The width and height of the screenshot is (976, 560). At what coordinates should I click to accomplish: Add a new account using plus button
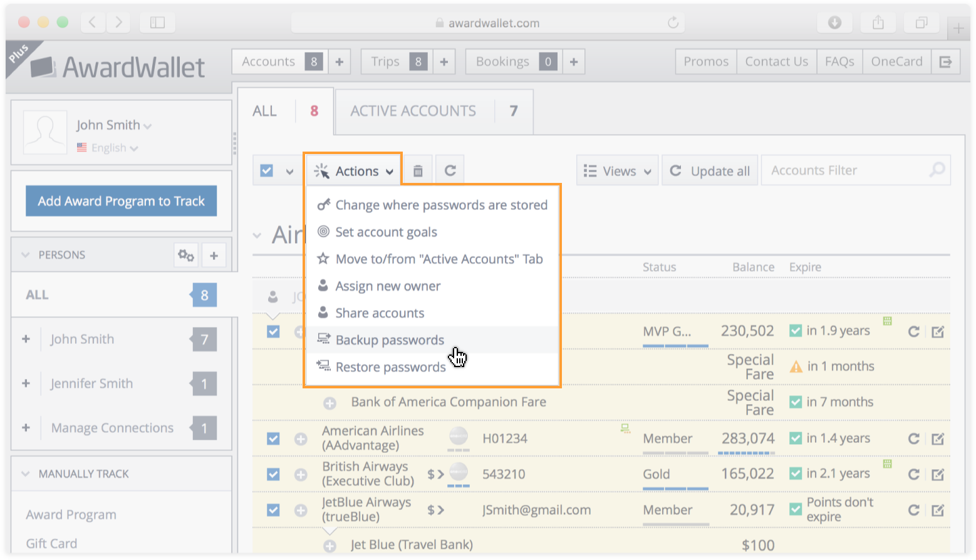[x=339, y=61]
